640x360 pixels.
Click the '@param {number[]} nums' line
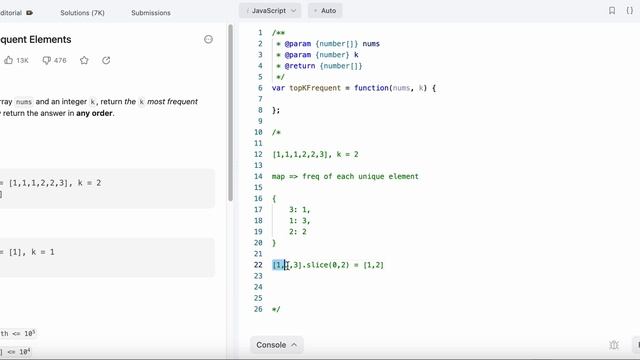[x=328, y=44]
